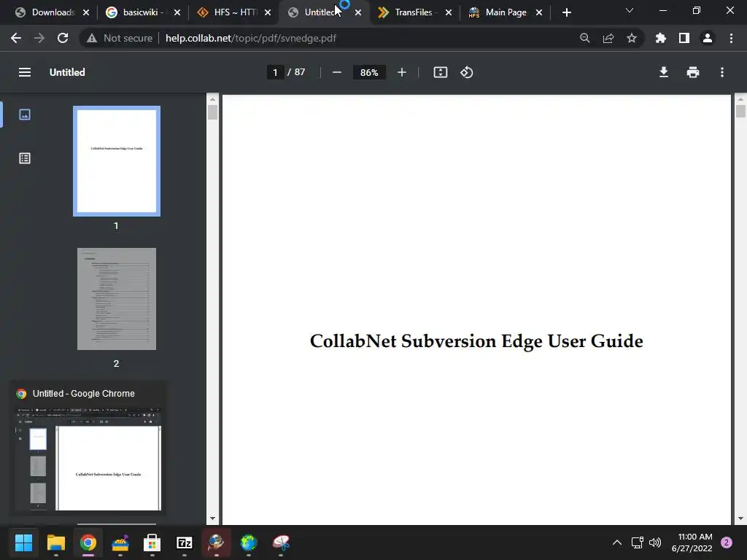The width and height of the screenshot is (747, 560).
Task: Open the network status tray icon
Action: coord(637,542)
